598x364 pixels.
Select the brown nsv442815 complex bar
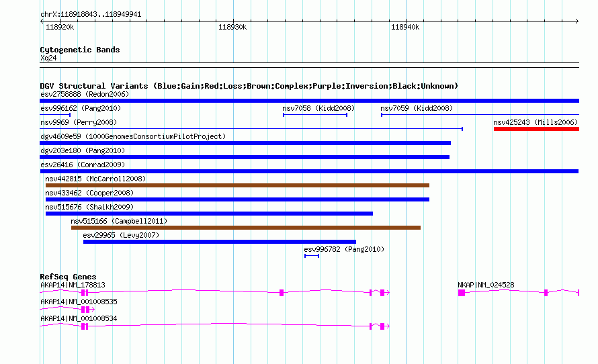tap(237, 185)
